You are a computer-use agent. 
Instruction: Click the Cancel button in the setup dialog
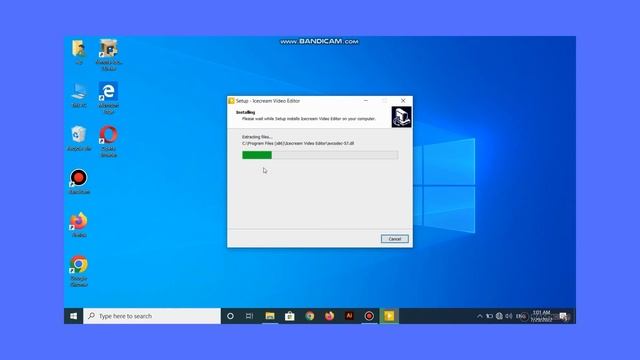[394, 239]
